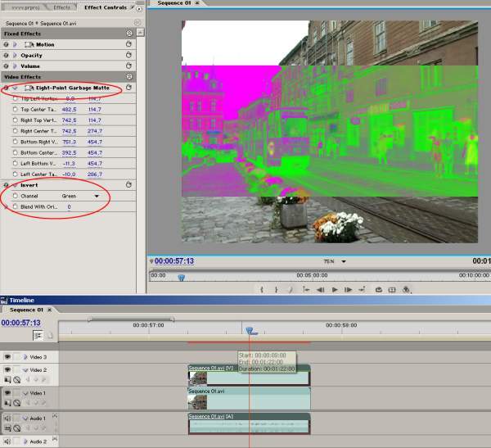Toggle the Opacity effect on or off
The height and width of the screenshot is (448, 491).
tap(6, 55)
